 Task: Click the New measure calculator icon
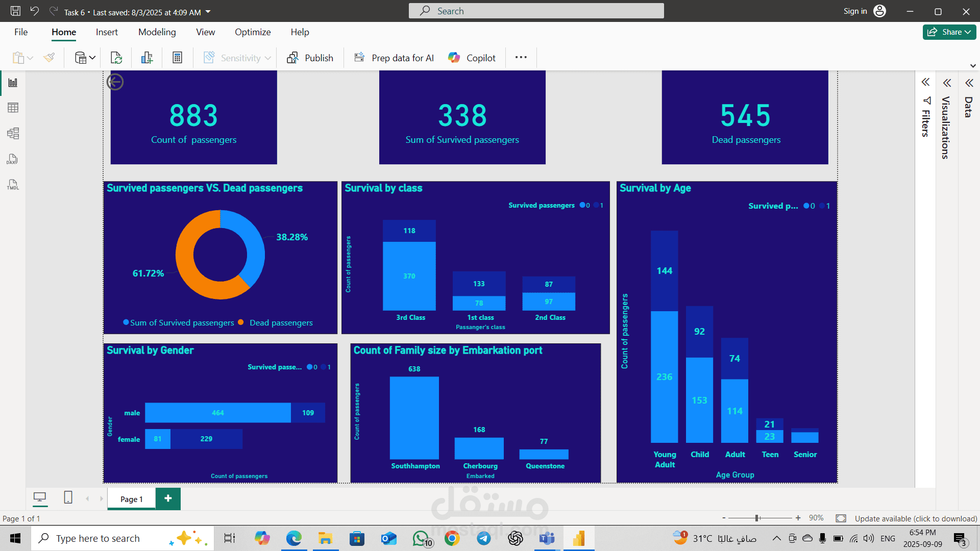pos(177,58)
